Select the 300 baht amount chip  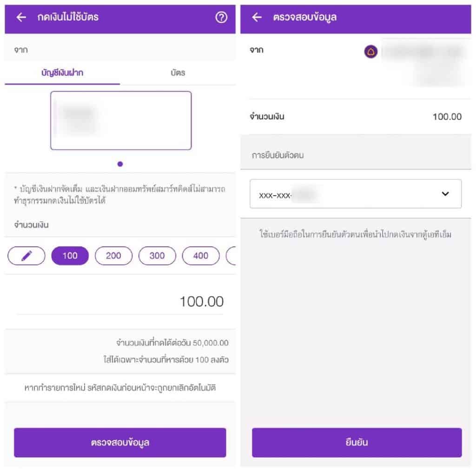[157, 256]
